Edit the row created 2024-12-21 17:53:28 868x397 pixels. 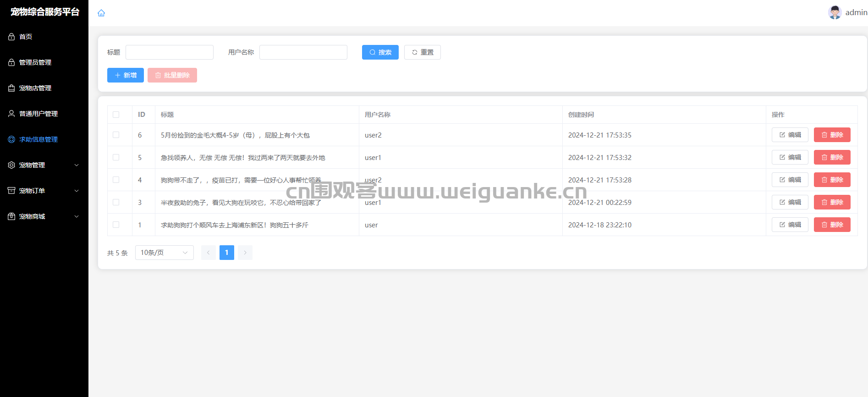coord(790,180)
